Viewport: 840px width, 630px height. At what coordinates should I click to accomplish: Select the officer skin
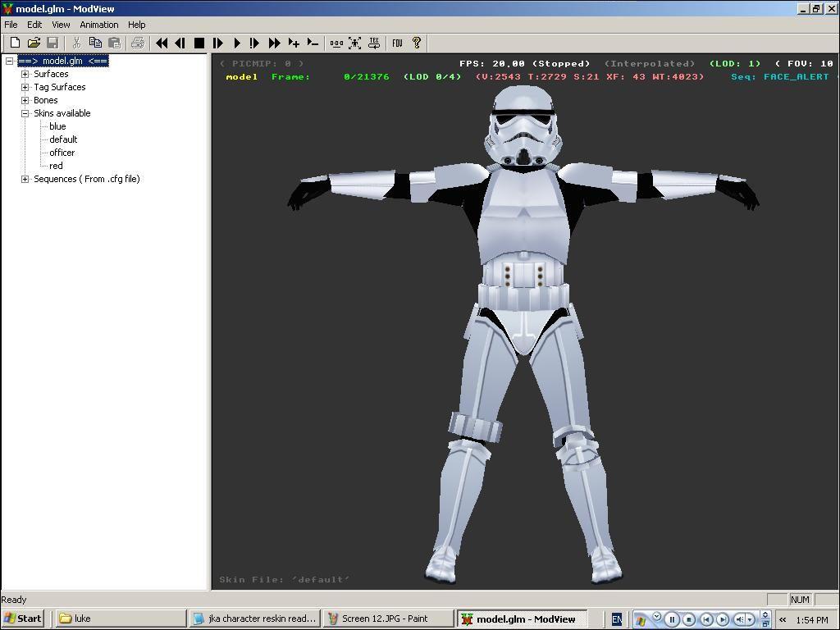pos(62,153)
